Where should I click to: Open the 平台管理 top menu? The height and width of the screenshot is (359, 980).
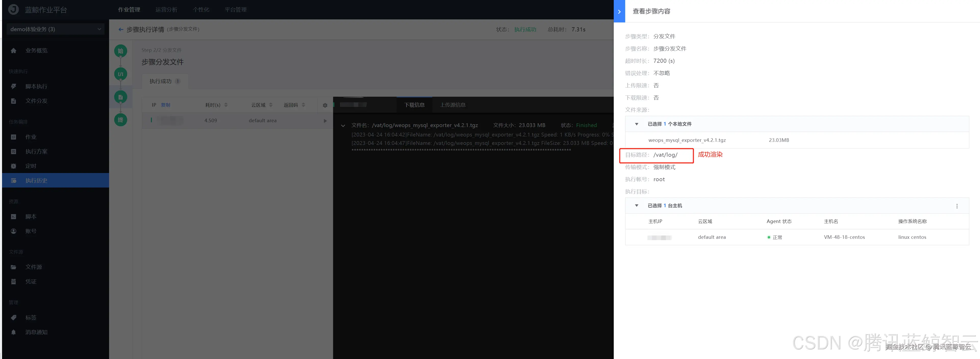click(x=236, y=9)
